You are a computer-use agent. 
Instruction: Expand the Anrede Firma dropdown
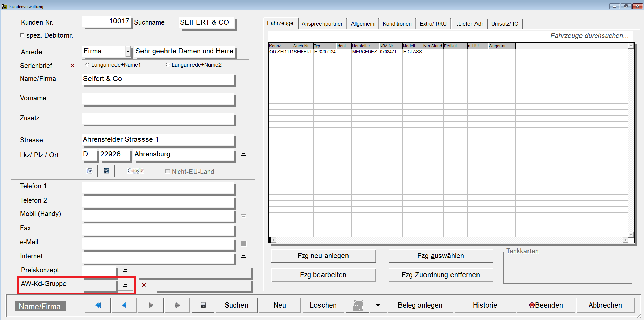click(x=128, y=52)
